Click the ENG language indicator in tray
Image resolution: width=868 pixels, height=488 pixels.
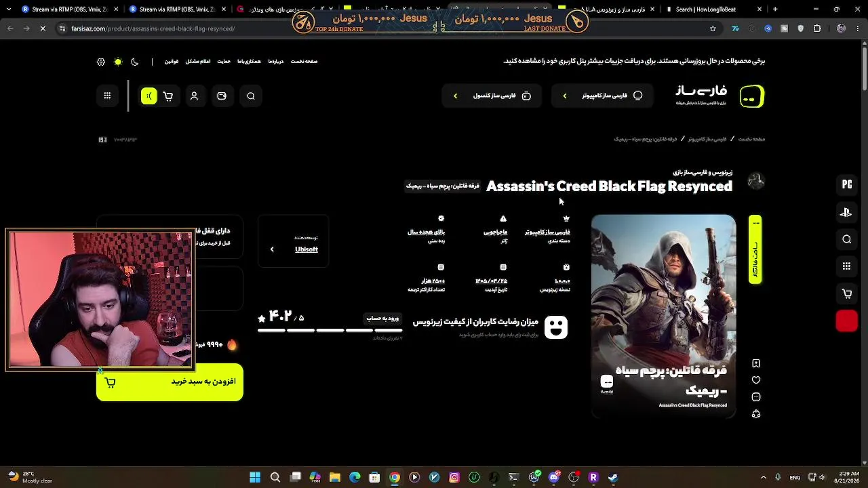click(x=795, y=477)
